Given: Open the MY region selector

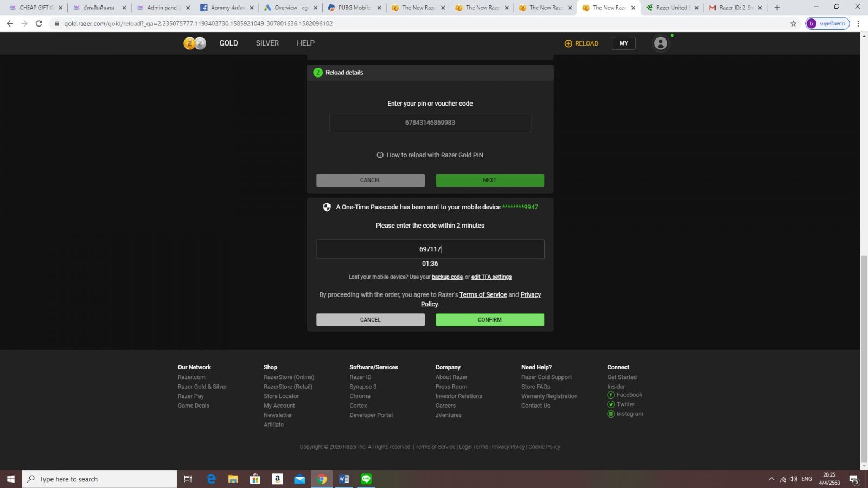Looking at the screenshot, I should [623, 43].
